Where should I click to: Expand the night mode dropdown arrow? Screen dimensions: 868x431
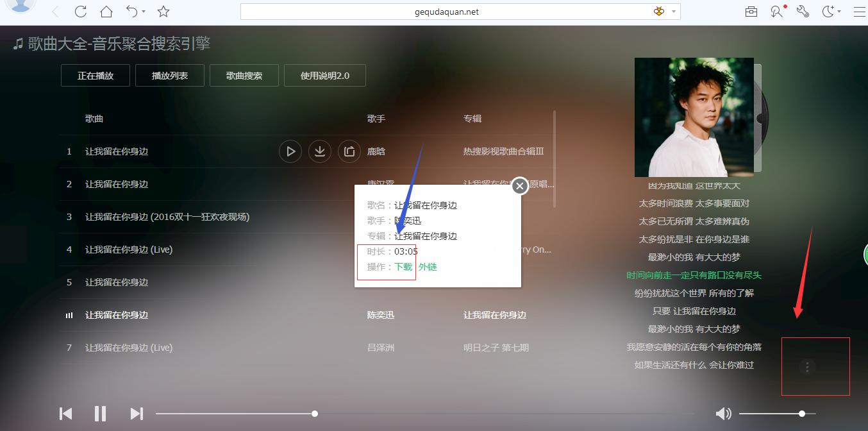tap(839, 12)
